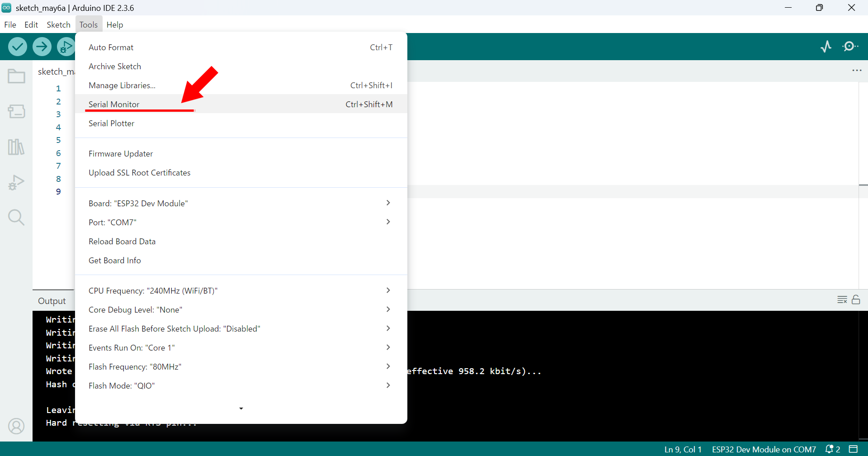868x456 pixels.
Task: Open the Debug sidebar icon
Action: [x=16, y=182]
